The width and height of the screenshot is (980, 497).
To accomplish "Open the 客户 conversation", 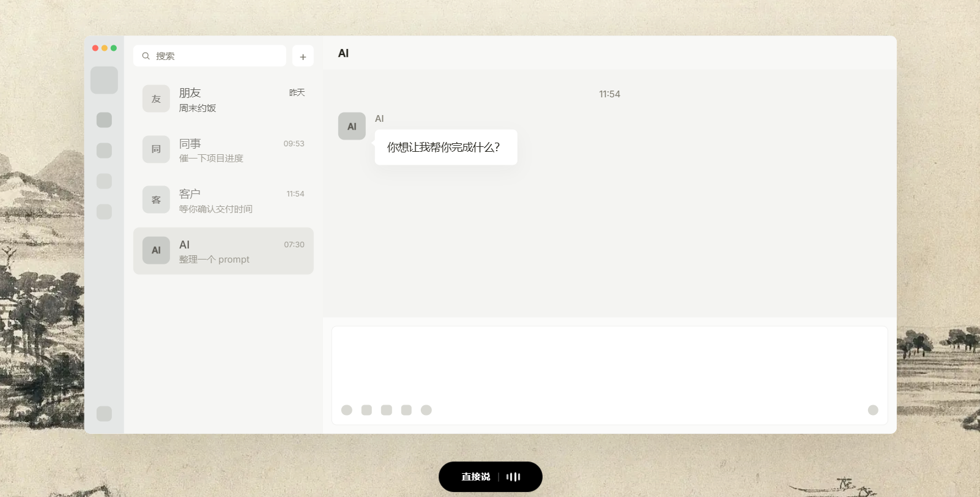I will [x=223, y=200].
